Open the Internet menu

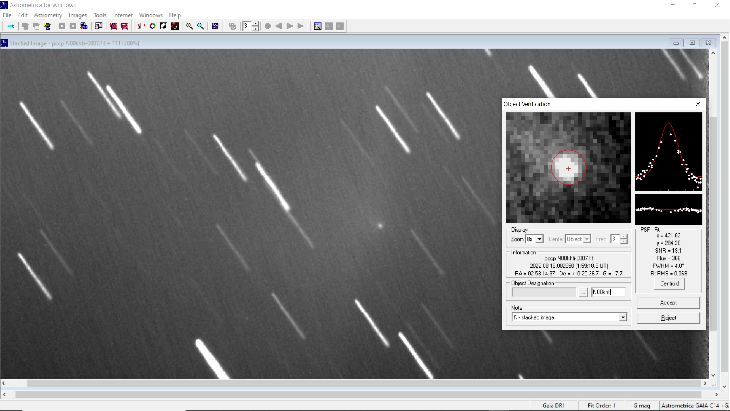(122, 16)
